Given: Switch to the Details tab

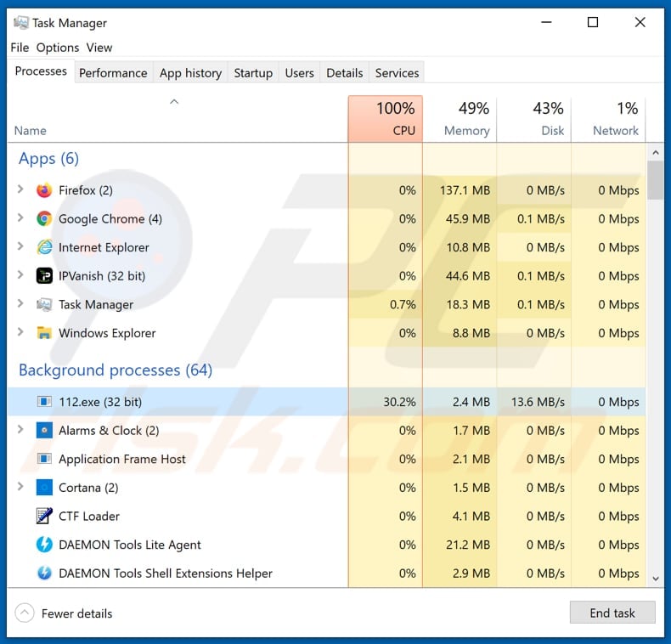Looking at the screenshot, I should (x=345, y=73).
